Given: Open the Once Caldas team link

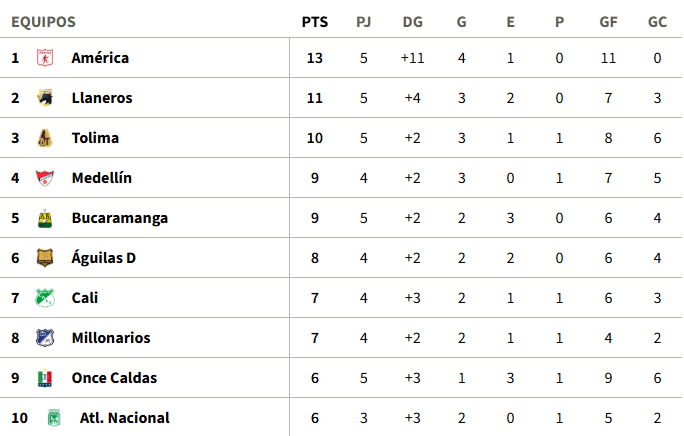Looking at the screenshot, I should point(114,378).
